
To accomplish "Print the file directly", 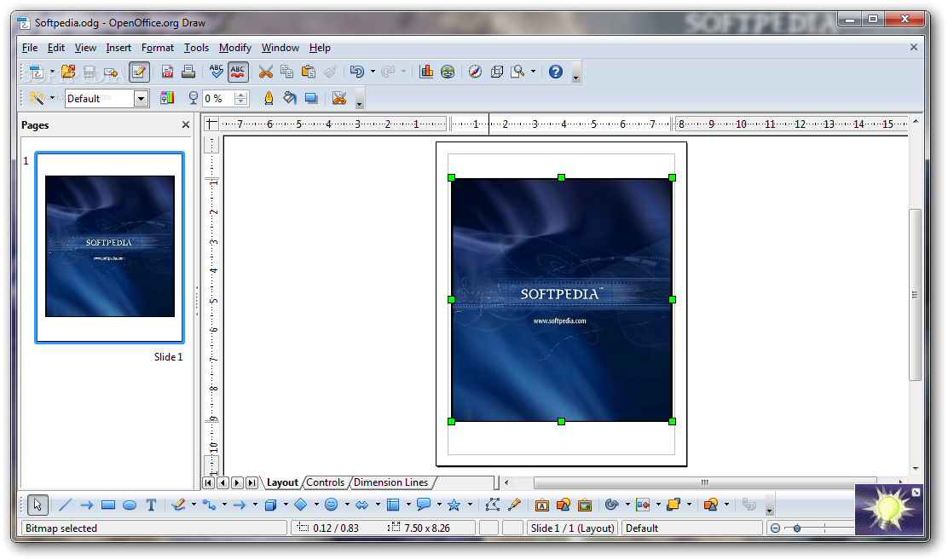I will click(x=188, y=72).
